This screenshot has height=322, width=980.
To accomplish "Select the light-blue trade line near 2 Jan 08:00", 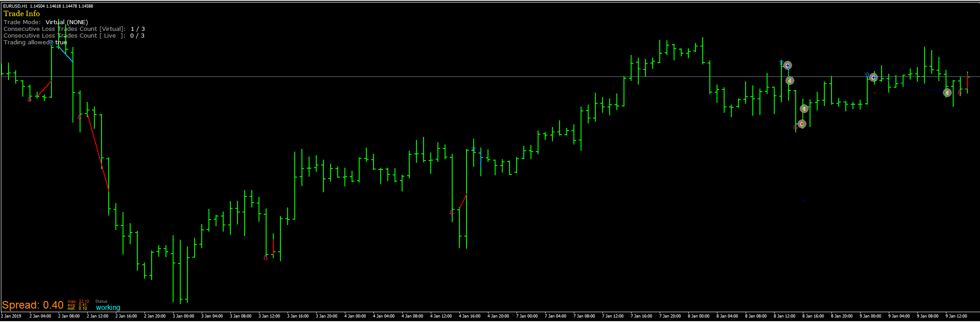I will (65, 54).
